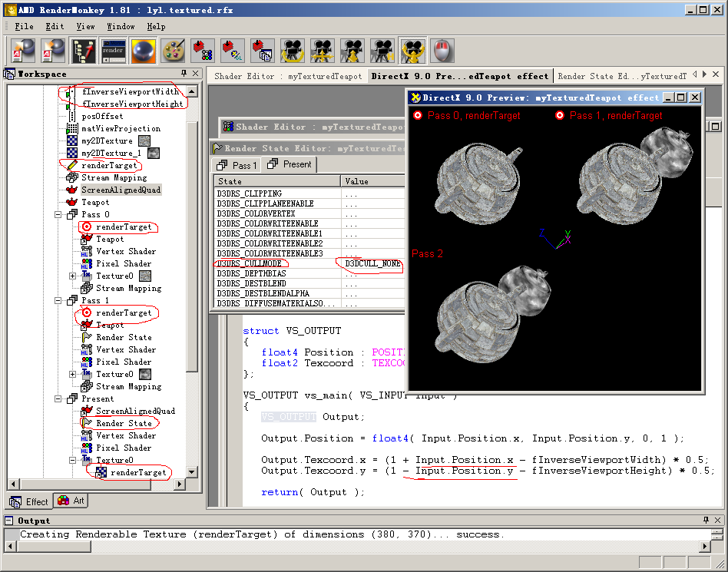This screenshot has width=728, height=572.
Task: Open Vertex Shader under Pass 0
Action: [126, 251]
